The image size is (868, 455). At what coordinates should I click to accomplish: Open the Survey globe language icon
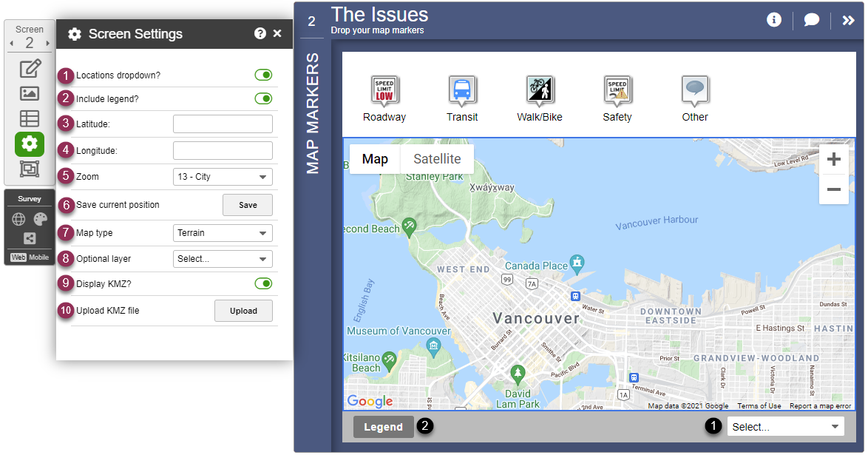pos(18,220)
